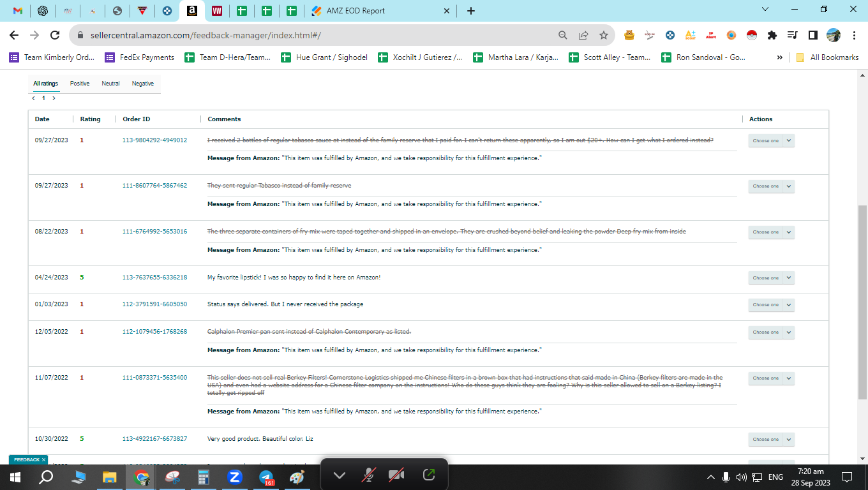The width and height of the screenshot is (868, 490).
Task: Unmute the microphone in meeting toolbar
Action: pyautogui.click(x=368, y=475)
